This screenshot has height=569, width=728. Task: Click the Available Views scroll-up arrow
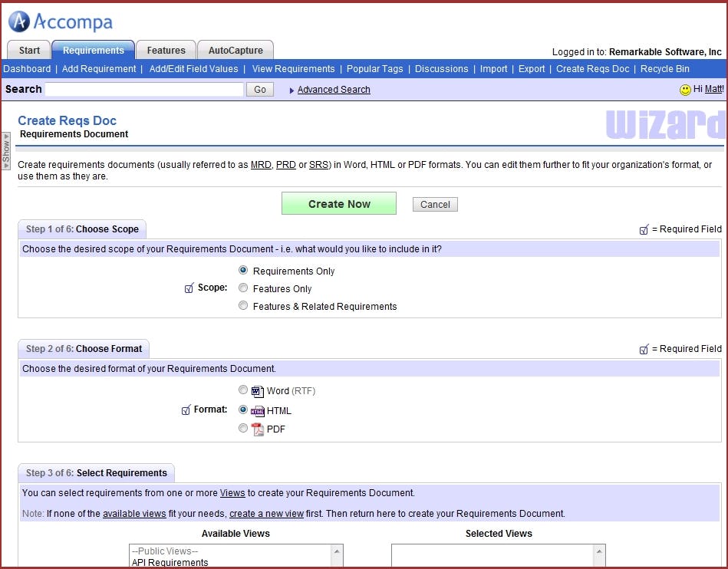(x=337, y=550)
